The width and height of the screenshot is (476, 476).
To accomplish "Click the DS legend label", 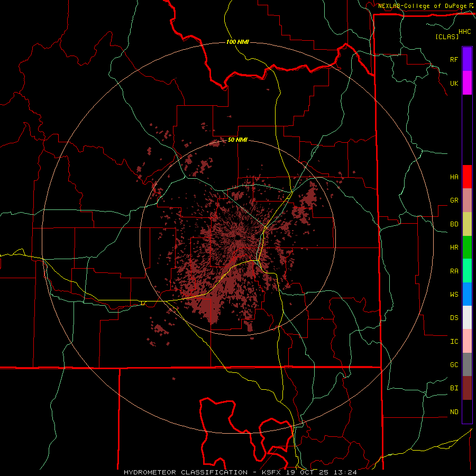I will click(454, 317).
